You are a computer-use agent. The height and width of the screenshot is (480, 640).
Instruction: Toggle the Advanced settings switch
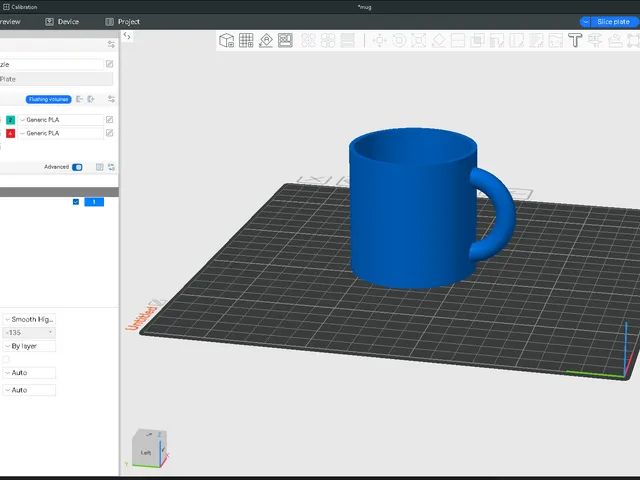77,167
